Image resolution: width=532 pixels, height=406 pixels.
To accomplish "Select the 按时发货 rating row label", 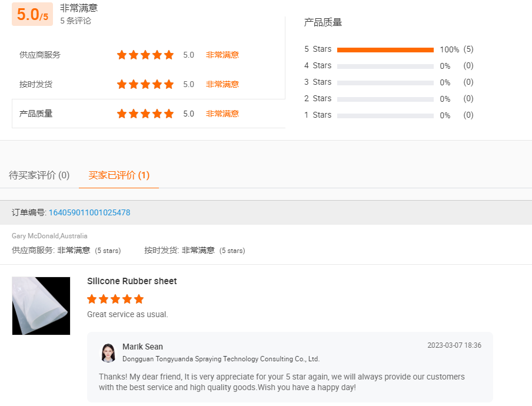I will click(x=36, y=84).
